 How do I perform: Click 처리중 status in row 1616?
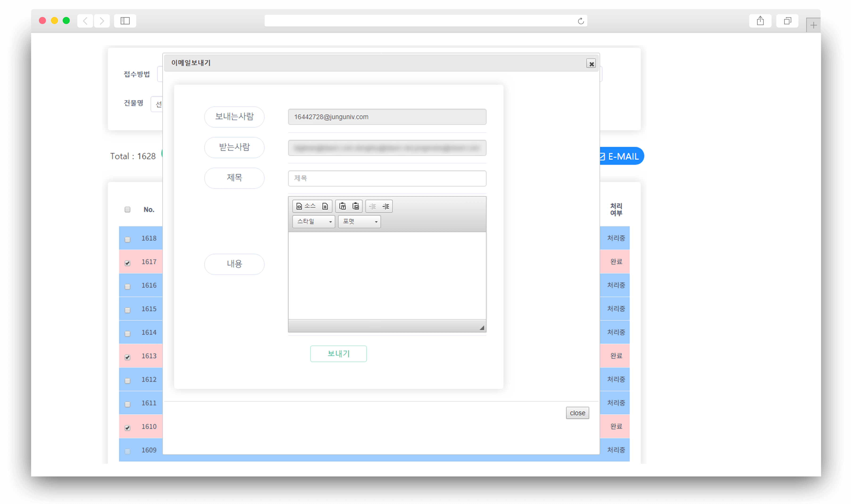(616, 285)
